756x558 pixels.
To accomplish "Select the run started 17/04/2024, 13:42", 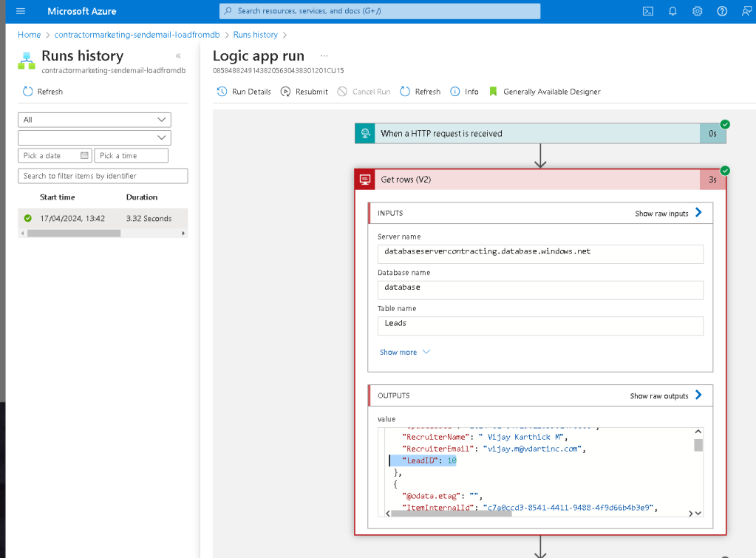I will (103, 219).
